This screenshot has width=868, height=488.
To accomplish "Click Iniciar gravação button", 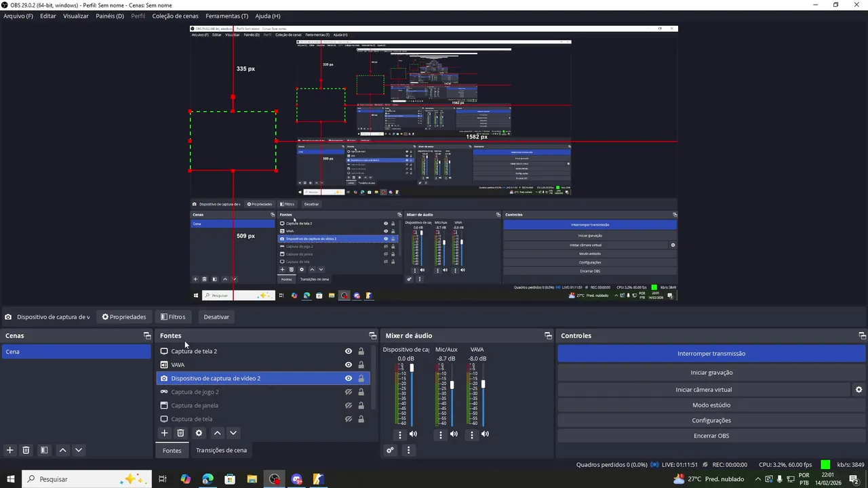I will tap(711, 372).
